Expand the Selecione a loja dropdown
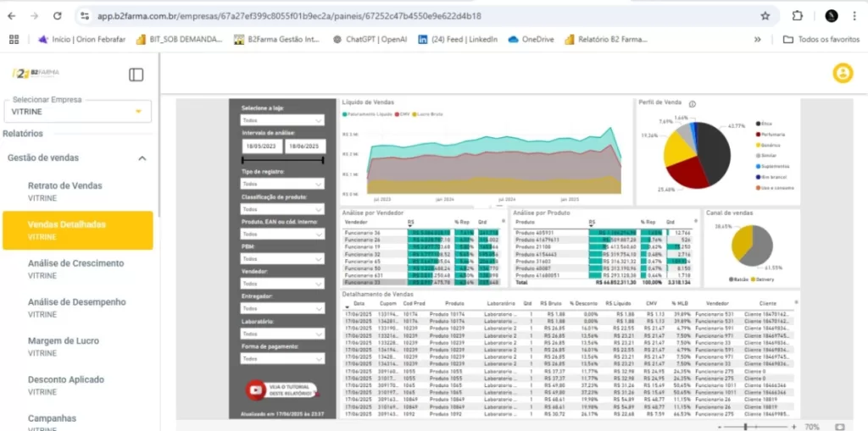The width and height of the screenshot is (868, 431). (282, 120)
